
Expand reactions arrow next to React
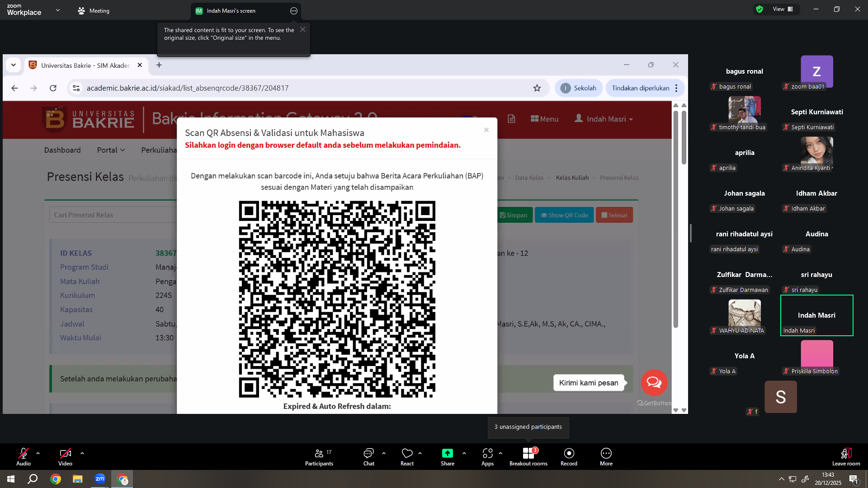420,453
